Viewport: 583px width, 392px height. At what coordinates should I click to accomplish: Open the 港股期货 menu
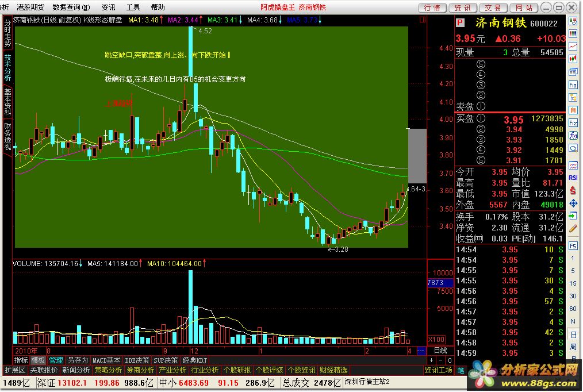30,7
